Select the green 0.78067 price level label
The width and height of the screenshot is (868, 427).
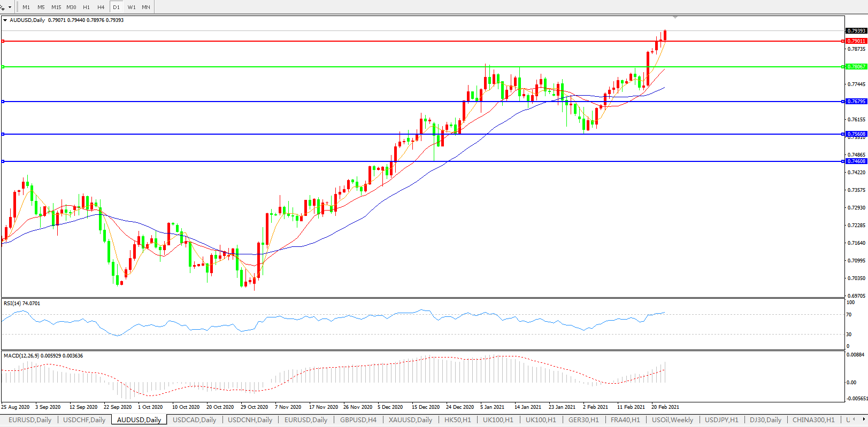[856, 67]
